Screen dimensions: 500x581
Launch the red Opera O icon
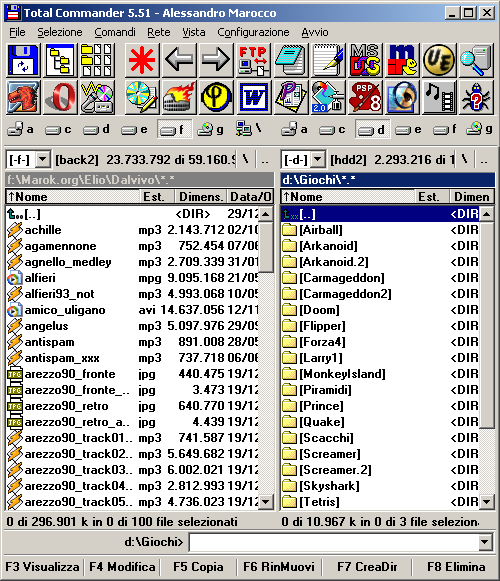click(60, 97)
